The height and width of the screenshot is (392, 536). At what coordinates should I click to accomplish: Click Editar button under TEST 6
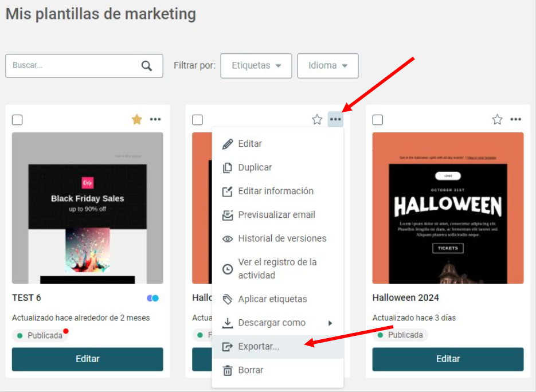(x=88, y=359)
